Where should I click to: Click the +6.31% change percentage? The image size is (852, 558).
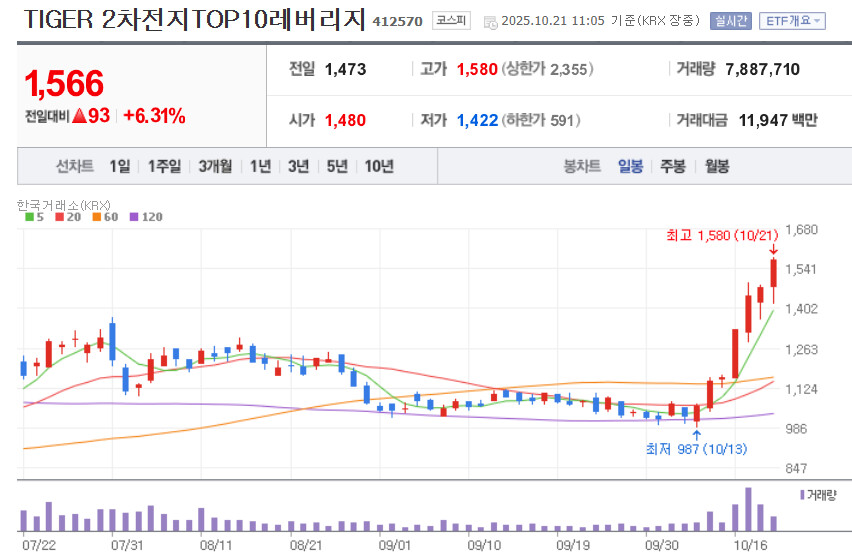click(x=154, y=116)
